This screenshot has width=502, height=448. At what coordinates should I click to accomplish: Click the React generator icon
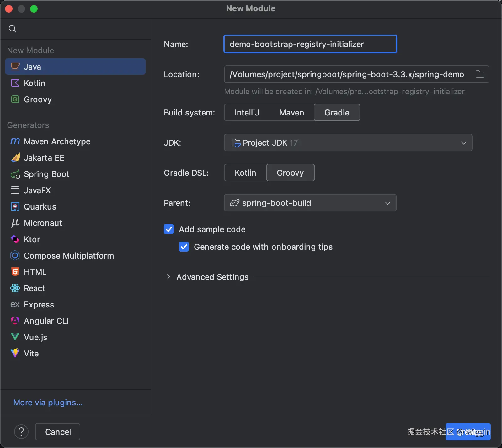[15, 288]
